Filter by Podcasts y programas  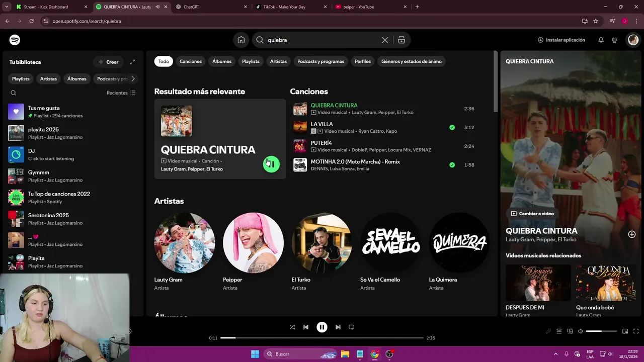pyautogui.click(x=320, y=61)
